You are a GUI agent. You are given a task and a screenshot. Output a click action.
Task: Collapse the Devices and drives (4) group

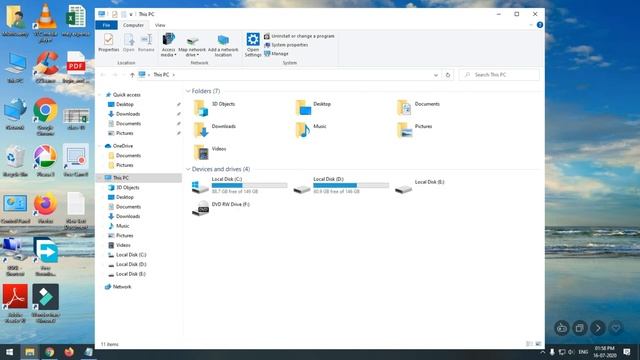188,169
